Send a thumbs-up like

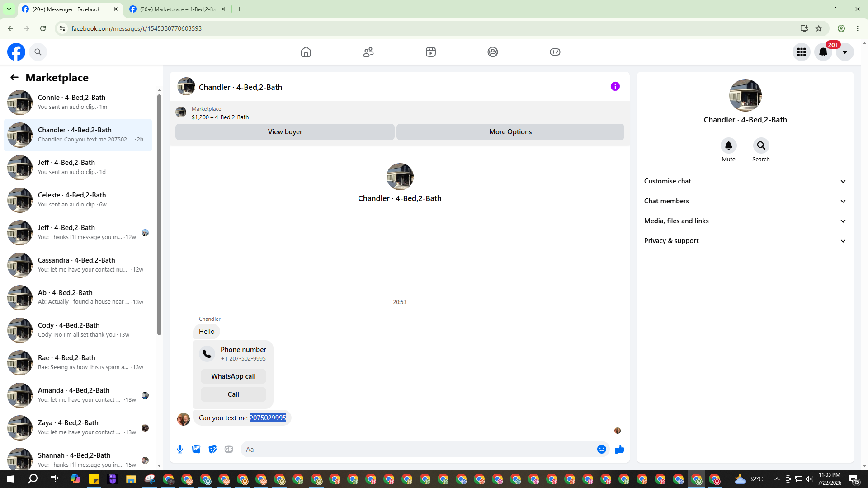620,449
